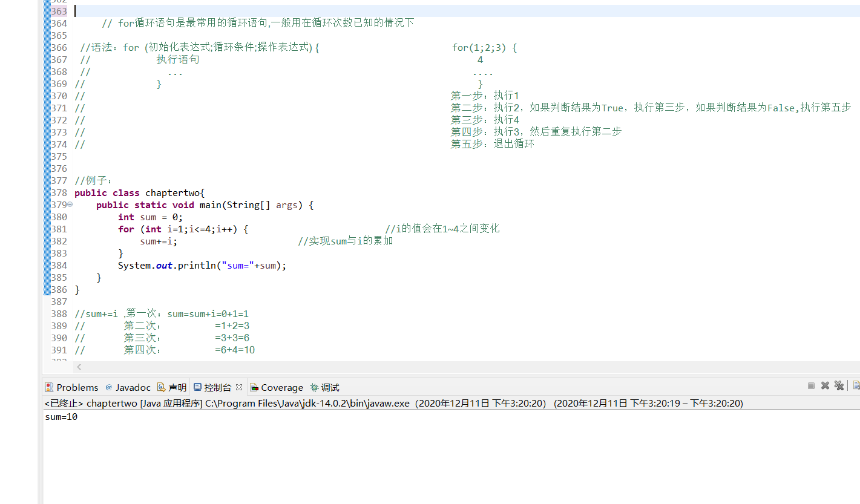Close the 控制台 console tab

[239, 387]
